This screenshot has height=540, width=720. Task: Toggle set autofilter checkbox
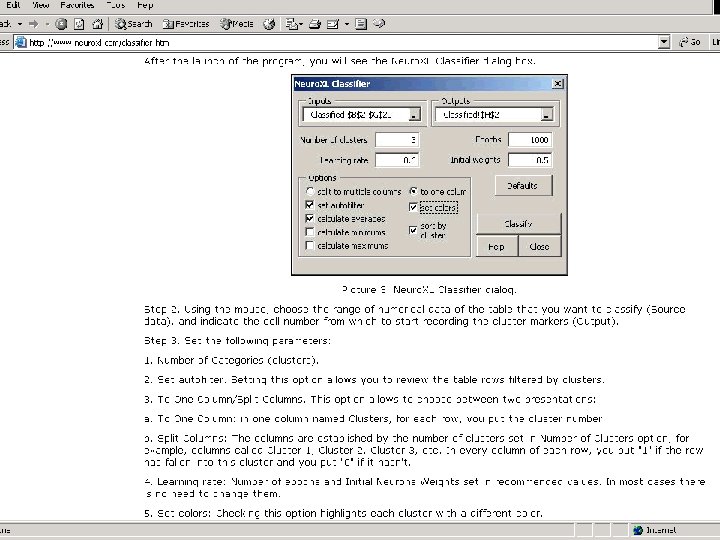click(310, 205)
